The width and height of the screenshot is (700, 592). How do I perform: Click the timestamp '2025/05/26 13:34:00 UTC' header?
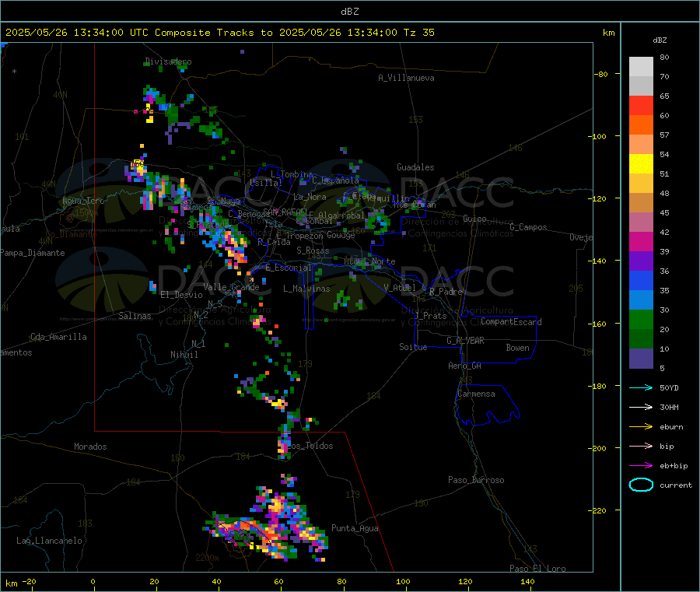pos(77,33)
